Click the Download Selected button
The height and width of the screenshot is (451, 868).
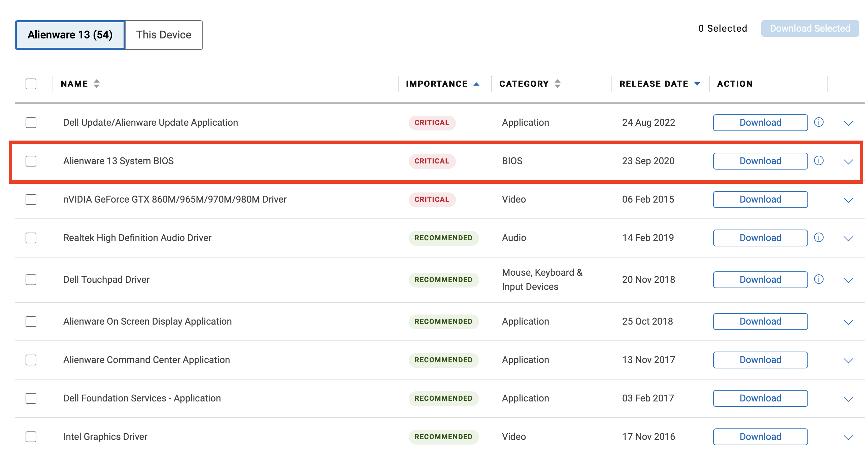click(x=810, y=28)
